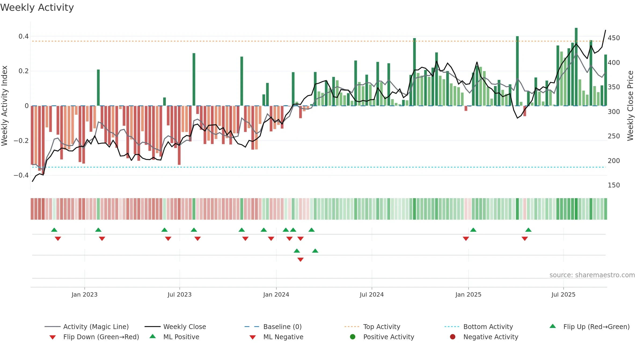Click the 150 price axis tick label
The height and width of the screenshot is (362, 644).
click(x=614, y=185)
